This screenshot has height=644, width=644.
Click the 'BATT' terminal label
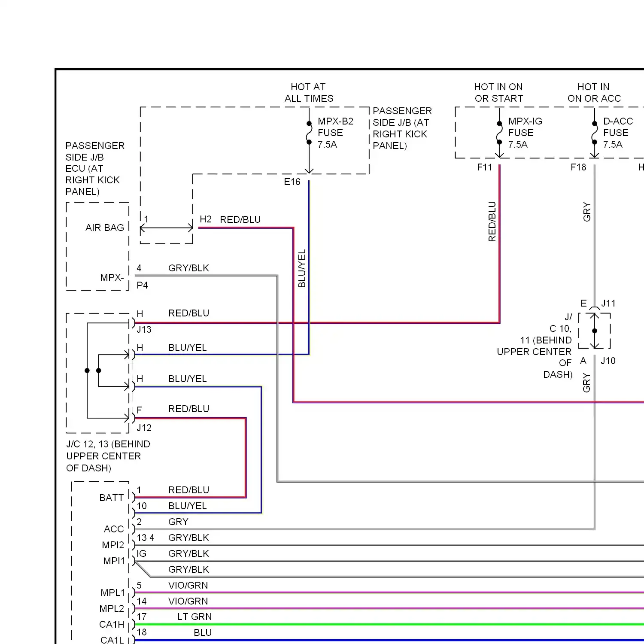pyautogui.click(x=112, y=498)
